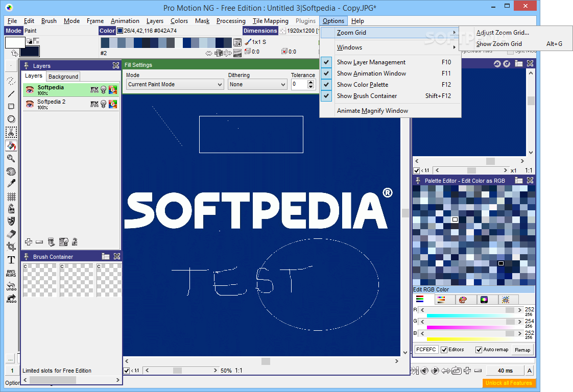Open the Tile Mapping menu
Viewport: 573px width, 392px height.
271,21
